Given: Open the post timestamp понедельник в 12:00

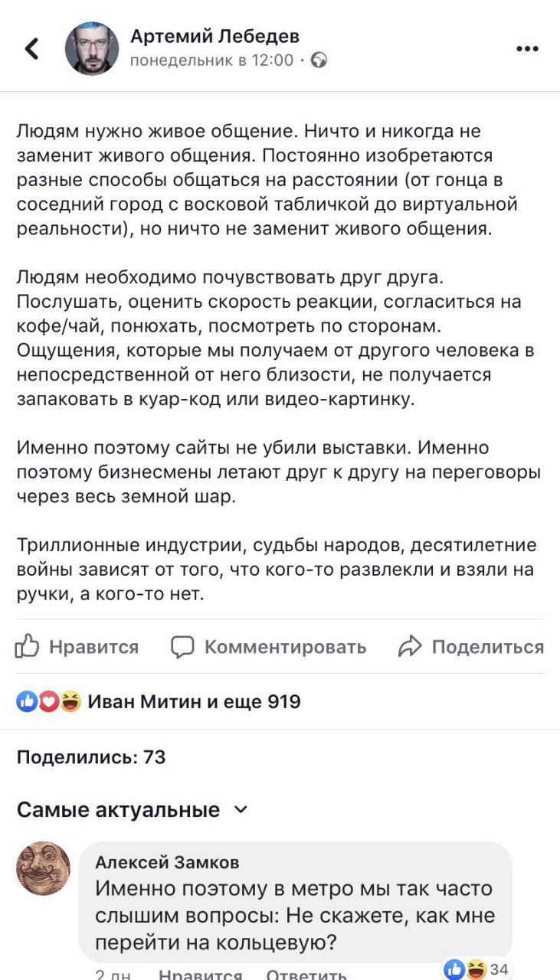Looking at the screenshot, I should (211, 60).
